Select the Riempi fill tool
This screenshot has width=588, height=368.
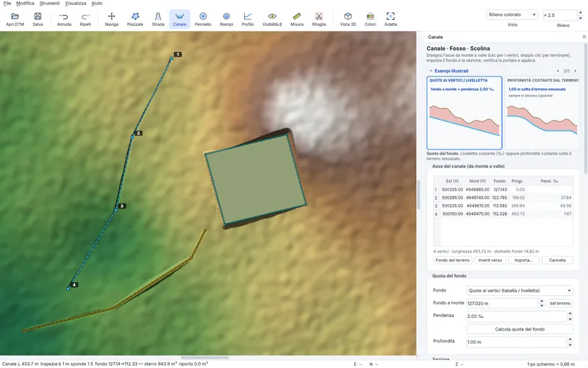coord(226,19)
